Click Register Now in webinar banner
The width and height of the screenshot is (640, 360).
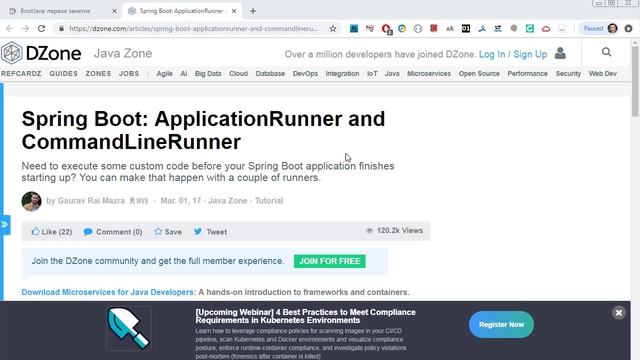501,324
